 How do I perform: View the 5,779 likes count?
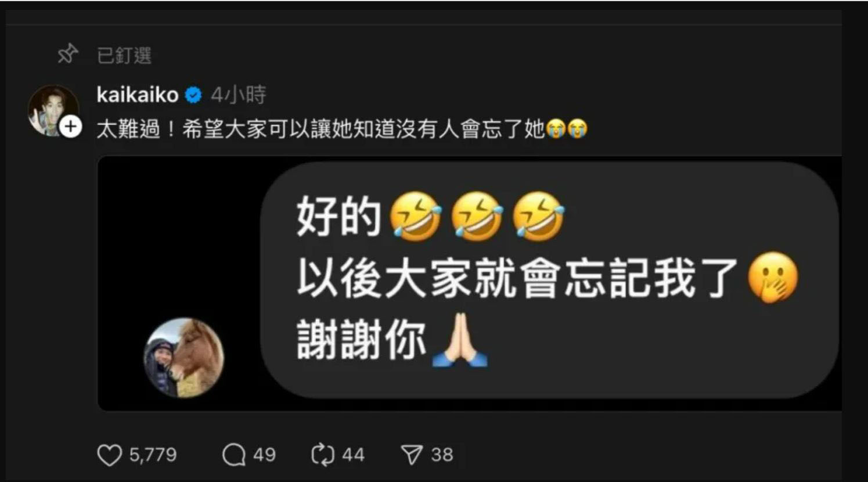(x=153, y=455)
